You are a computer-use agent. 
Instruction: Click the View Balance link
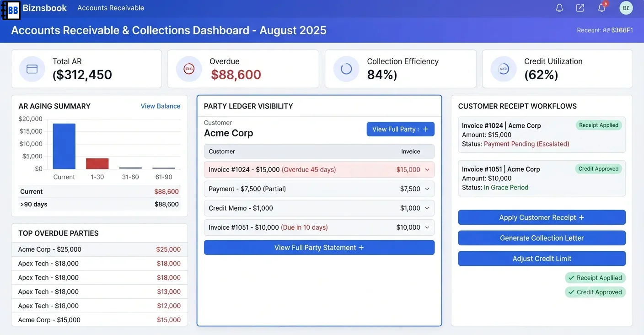[x=160, y=106]
